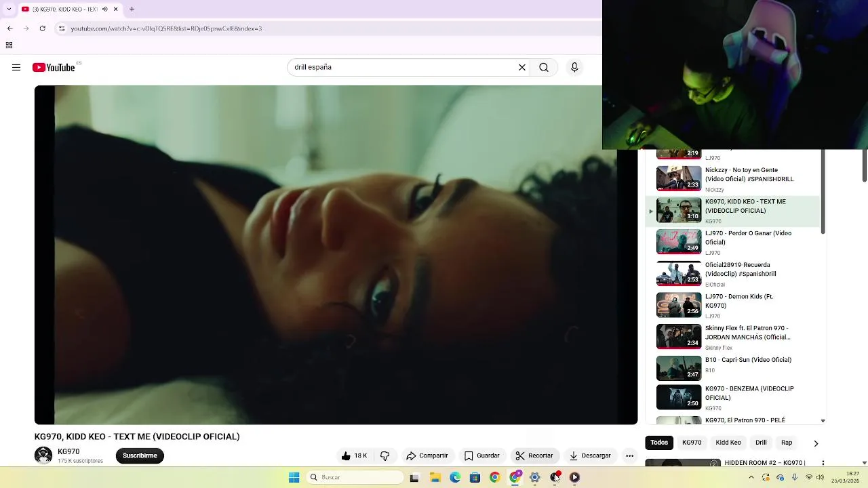The width and height of the screenshot is (868, 488).
Task: Open the Recortar clip tool
Action: [534, 455]
